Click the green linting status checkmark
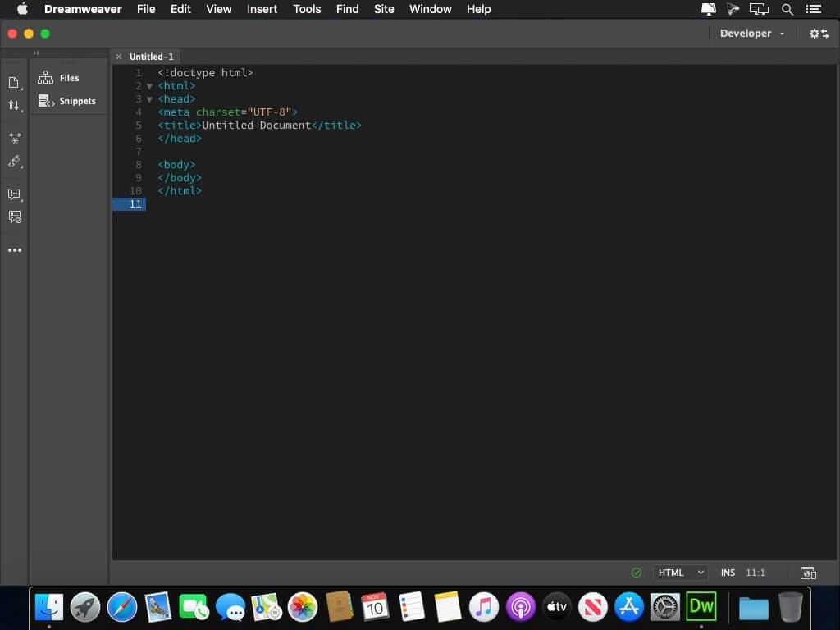This screenshot has width=840, height=630. [637, 572]
